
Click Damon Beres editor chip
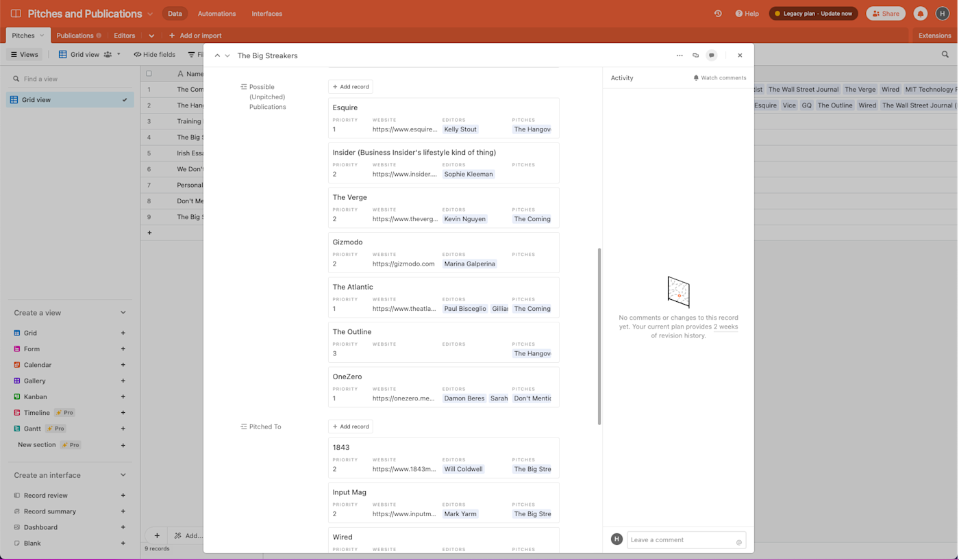tap(464, 398)
